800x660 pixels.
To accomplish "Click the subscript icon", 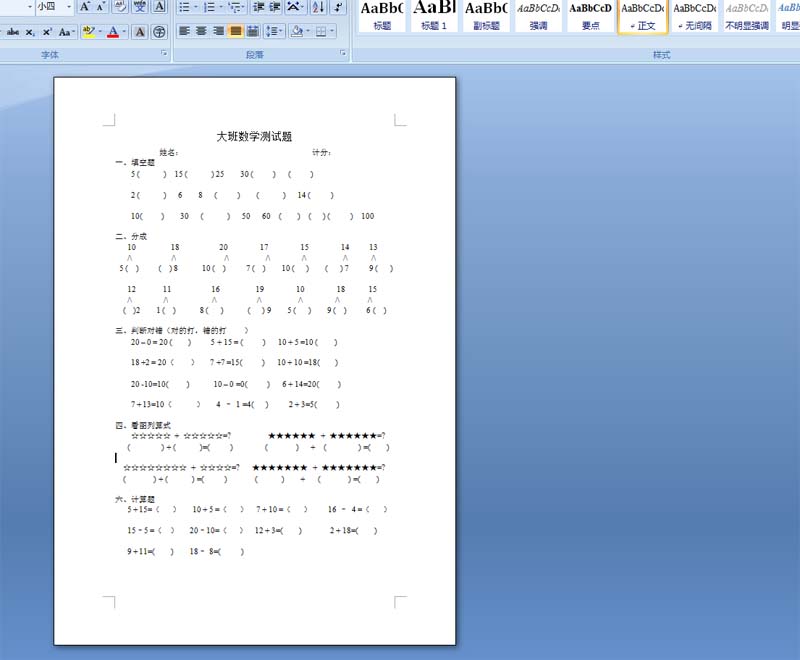I will tap(31, 32).
